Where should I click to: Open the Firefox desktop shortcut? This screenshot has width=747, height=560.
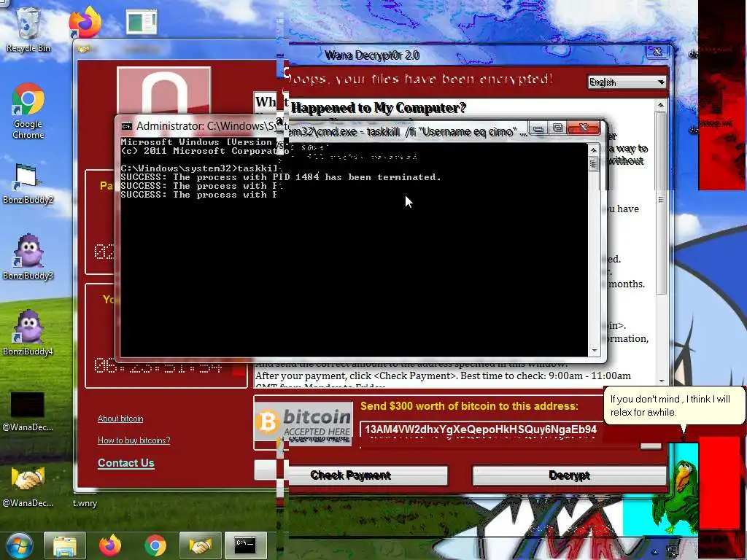coord(85,23)
